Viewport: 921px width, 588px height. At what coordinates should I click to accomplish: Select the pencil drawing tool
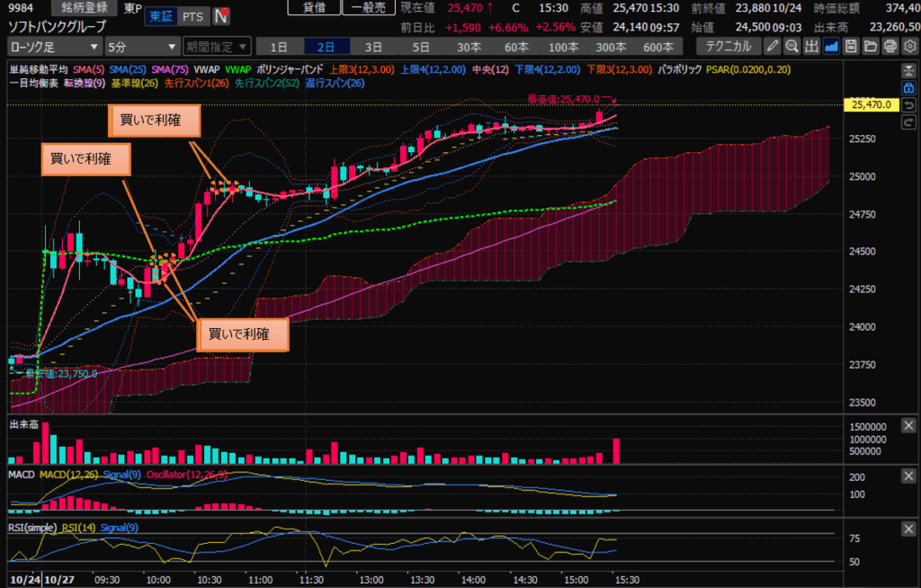[x=773, y=46]
